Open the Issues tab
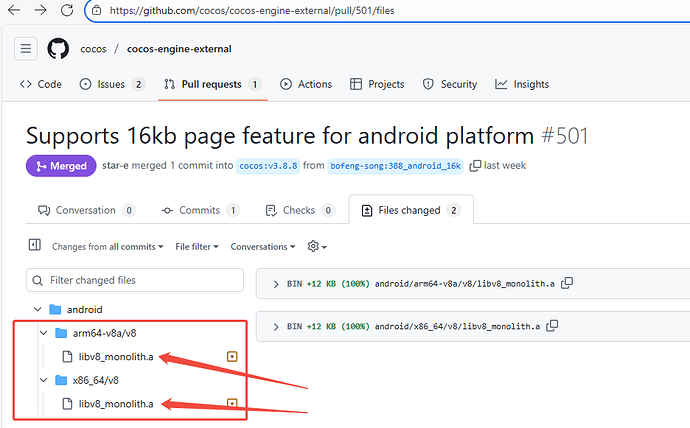This screenshot has height=428, width=690. click(x=111, y=85)
